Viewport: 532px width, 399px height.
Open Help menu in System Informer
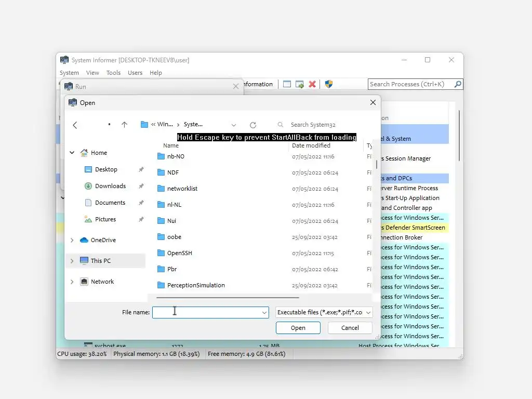pos(156,73)
